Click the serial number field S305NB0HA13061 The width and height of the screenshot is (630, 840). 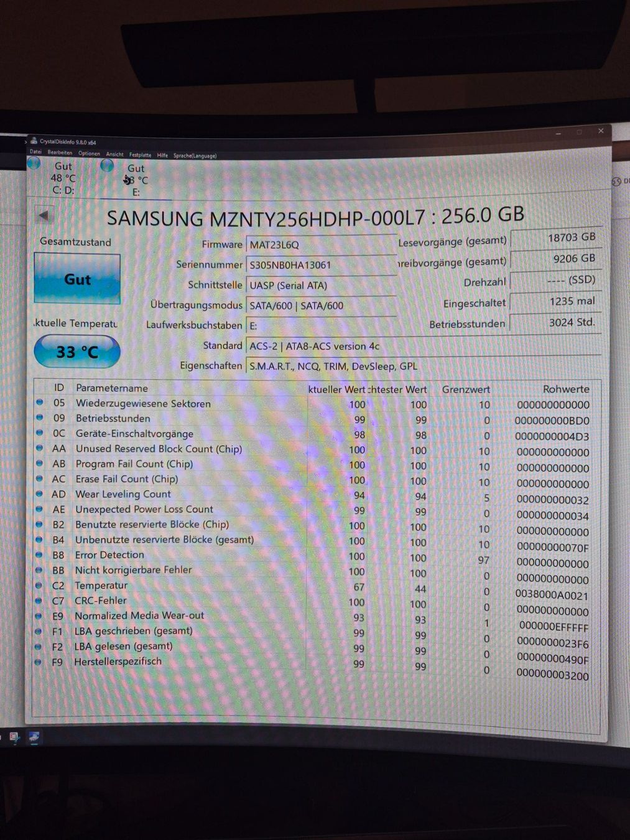(321, 264)
